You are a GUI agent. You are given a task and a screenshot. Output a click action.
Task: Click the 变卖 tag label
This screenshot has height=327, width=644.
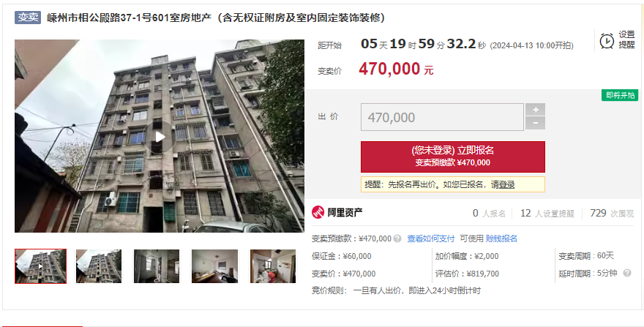28,18
